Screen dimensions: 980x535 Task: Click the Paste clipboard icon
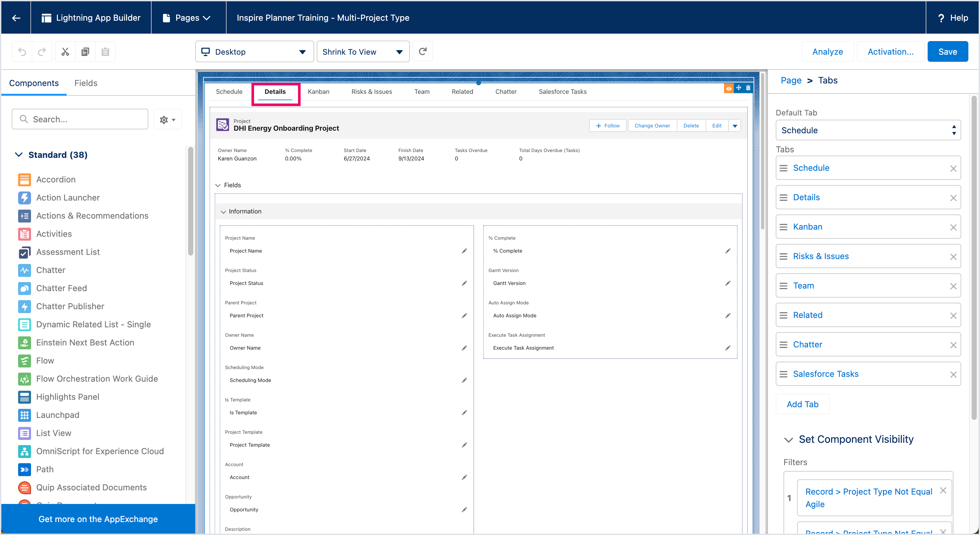[105, 51]
